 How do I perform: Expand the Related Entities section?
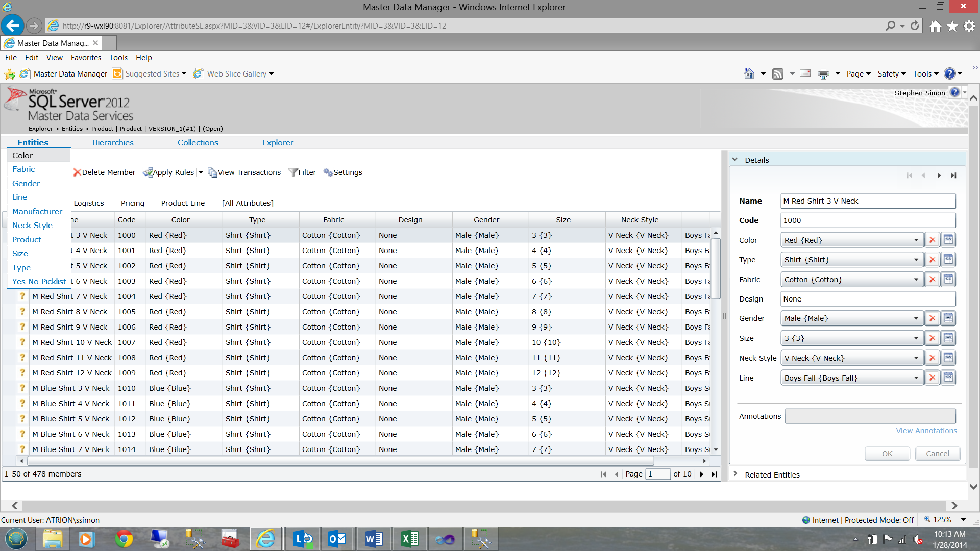[x=736, y=474]
